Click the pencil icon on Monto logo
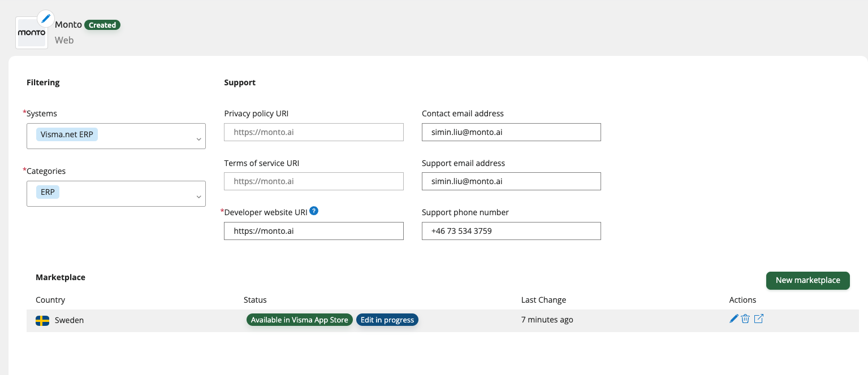Viewport: 868px width, 375px height. [x=46, y=18]
